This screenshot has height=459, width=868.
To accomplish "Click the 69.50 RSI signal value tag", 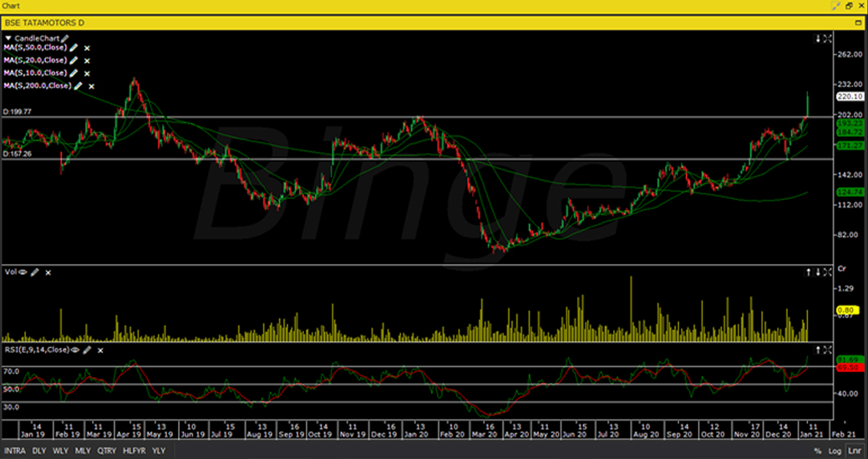I will [x=850, y=368].
